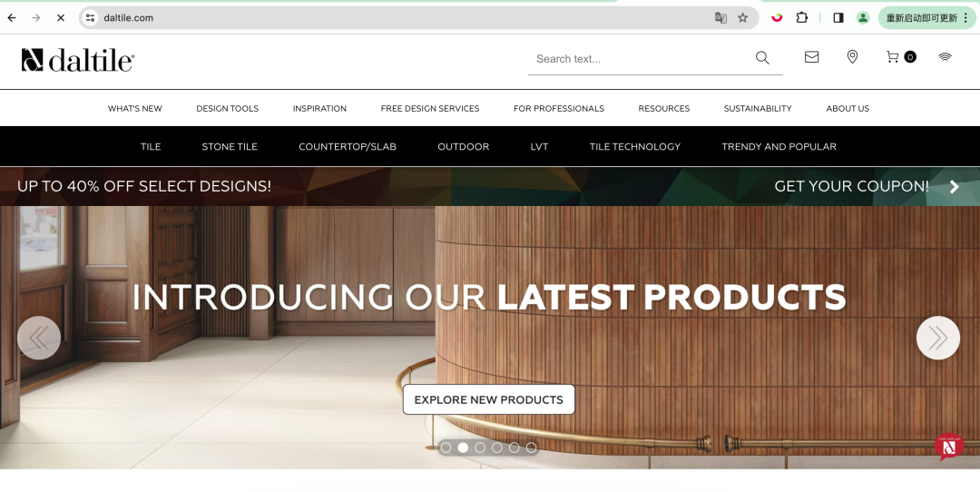Click UP TO 40% OFF SELECT DESIGNS text
The width and height of the screenshot is (980, 492).
pos(144,186)
